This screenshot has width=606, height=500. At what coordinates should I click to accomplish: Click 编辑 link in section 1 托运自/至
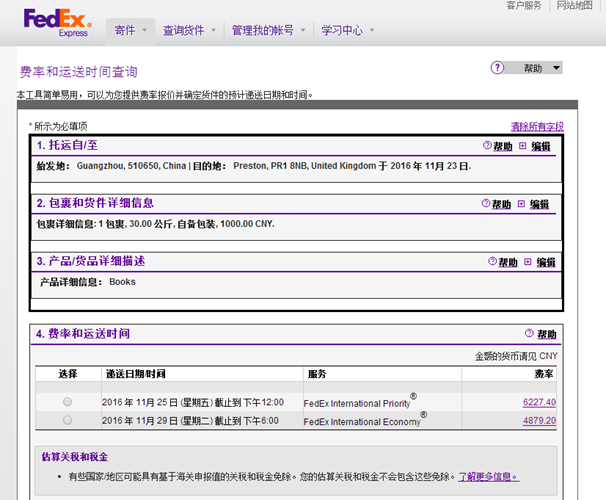point(541,146)
